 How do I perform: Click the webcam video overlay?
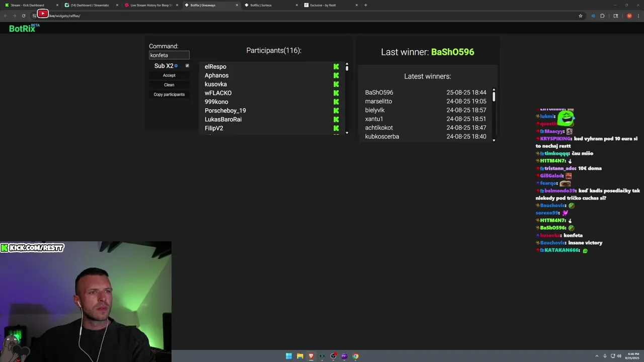[86, 302]
